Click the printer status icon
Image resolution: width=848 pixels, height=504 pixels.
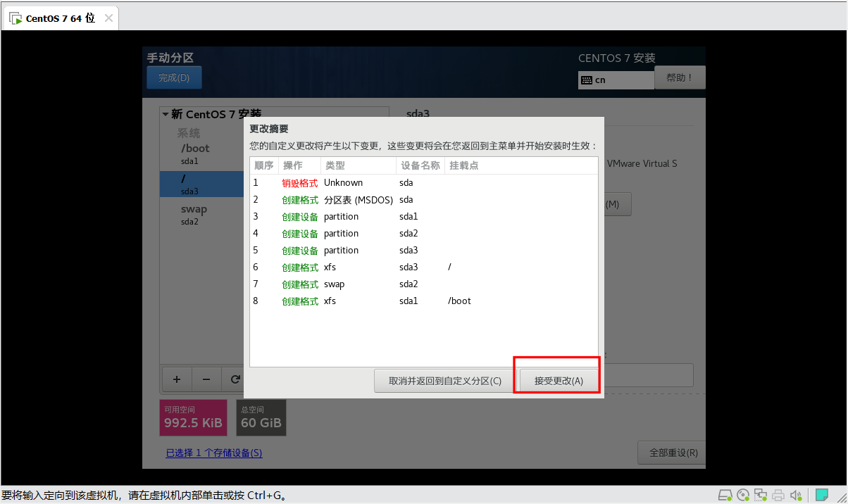(778, 495)
